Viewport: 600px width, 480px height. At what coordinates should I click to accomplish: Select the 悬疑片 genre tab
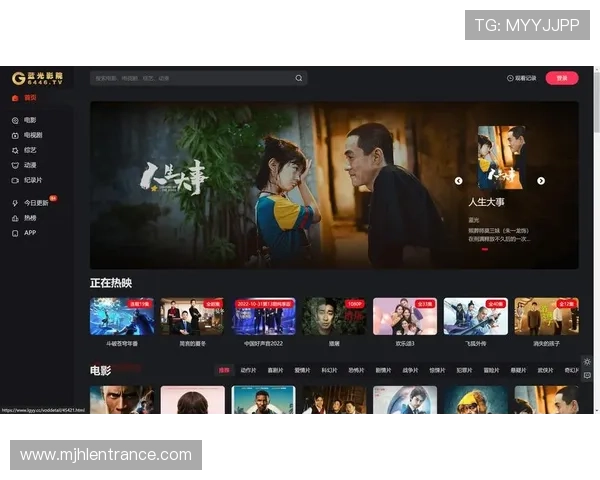coord(518,370)
